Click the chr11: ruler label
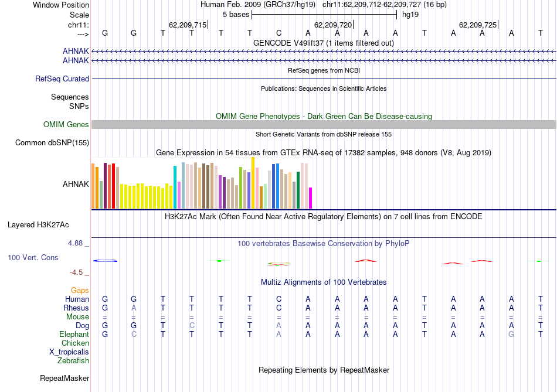The image size is (557, 392). [78, 25]
